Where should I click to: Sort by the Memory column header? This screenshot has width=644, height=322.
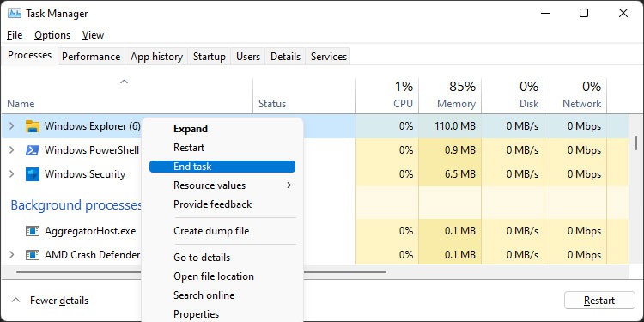[456, 104]
